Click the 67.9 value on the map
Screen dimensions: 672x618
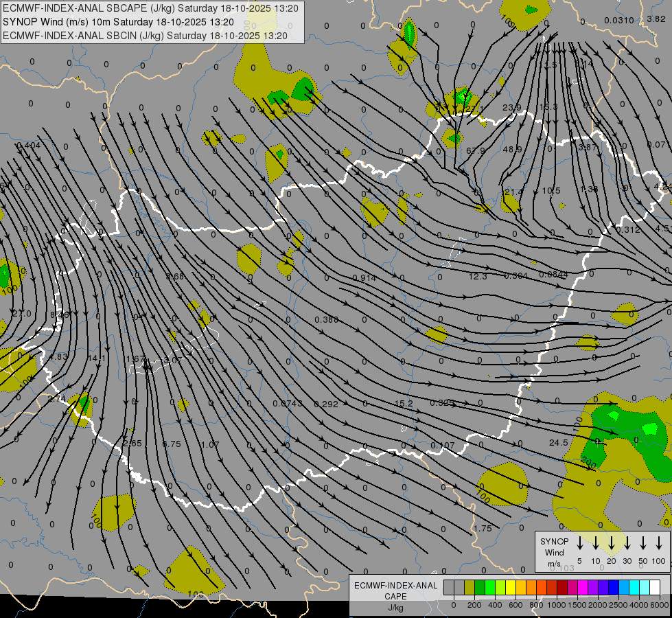click(475, 151)
